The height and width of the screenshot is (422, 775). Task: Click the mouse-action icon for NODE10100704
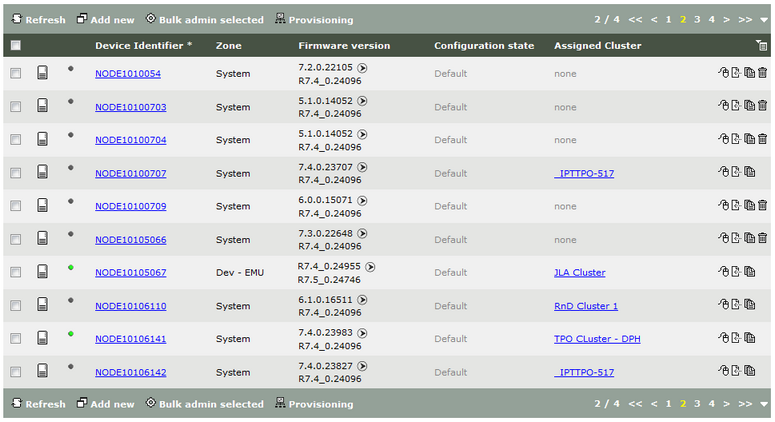723,139
